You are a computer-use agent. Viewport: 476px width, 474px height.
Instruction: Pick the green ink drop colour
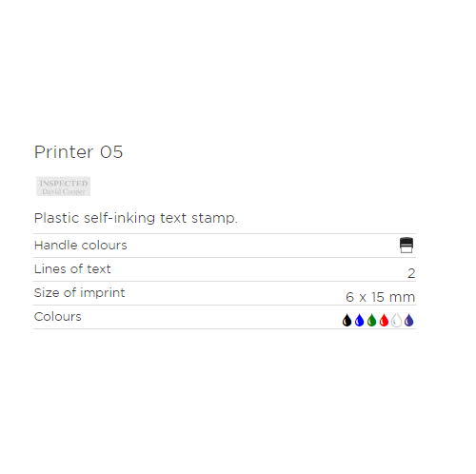371,320
